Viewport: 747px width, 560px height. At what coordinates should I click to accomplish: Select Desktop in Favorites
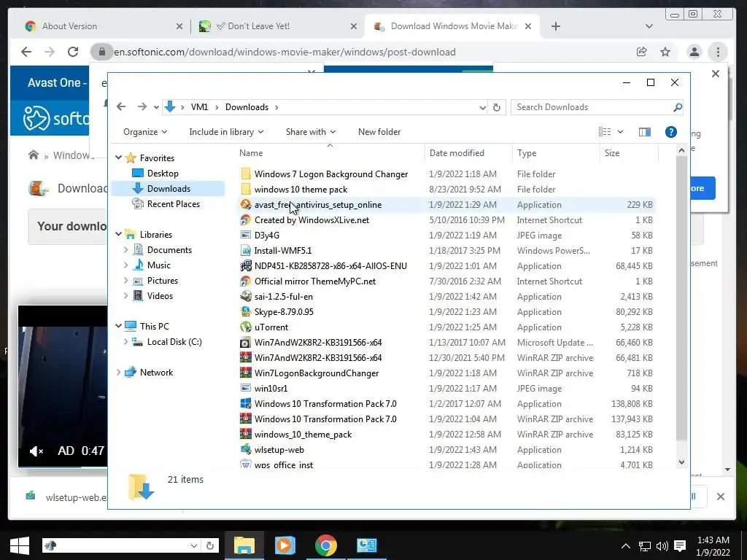(163, 174)
